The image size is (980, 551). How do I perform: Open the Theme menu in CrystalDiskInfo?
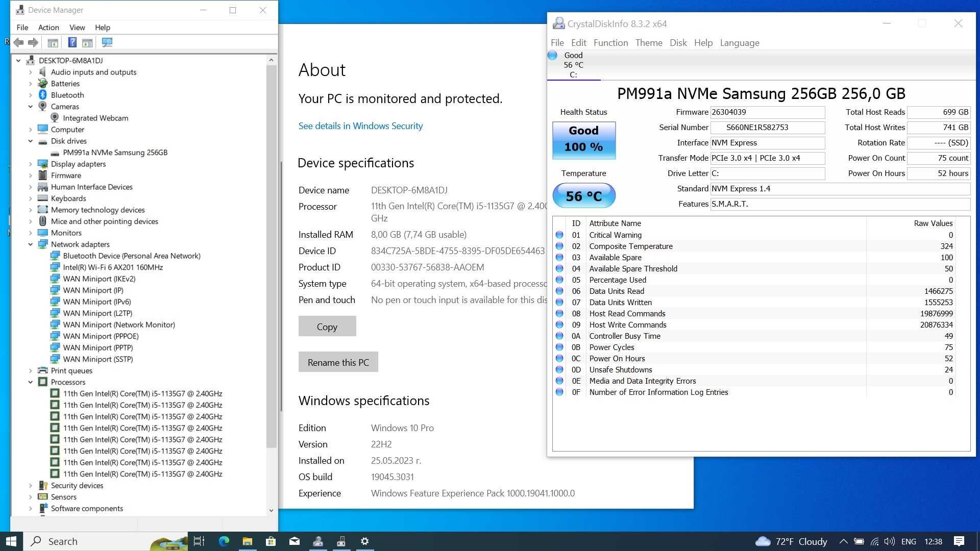[x=649, y=43]
